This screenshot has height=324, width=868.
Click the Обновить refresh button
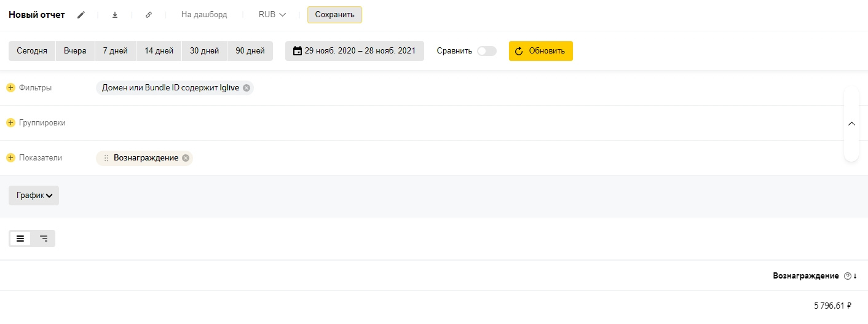click(x=540, y=51)
